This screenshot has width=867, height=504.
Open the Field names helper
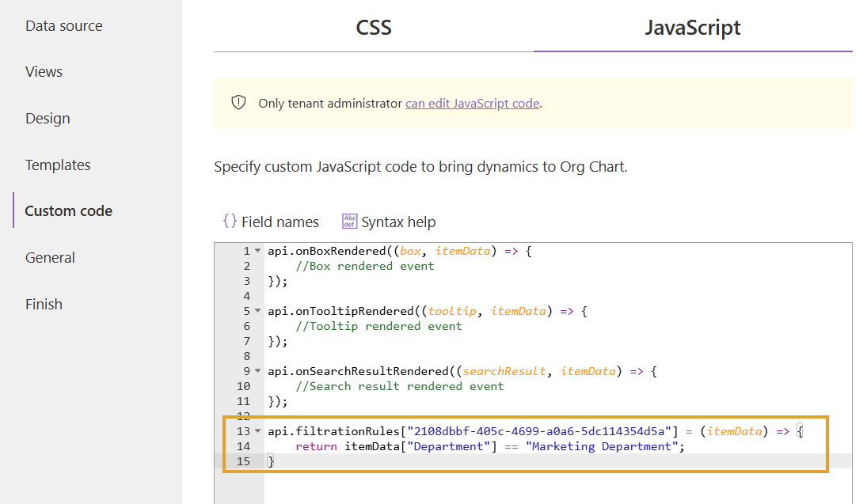(271, 222)
